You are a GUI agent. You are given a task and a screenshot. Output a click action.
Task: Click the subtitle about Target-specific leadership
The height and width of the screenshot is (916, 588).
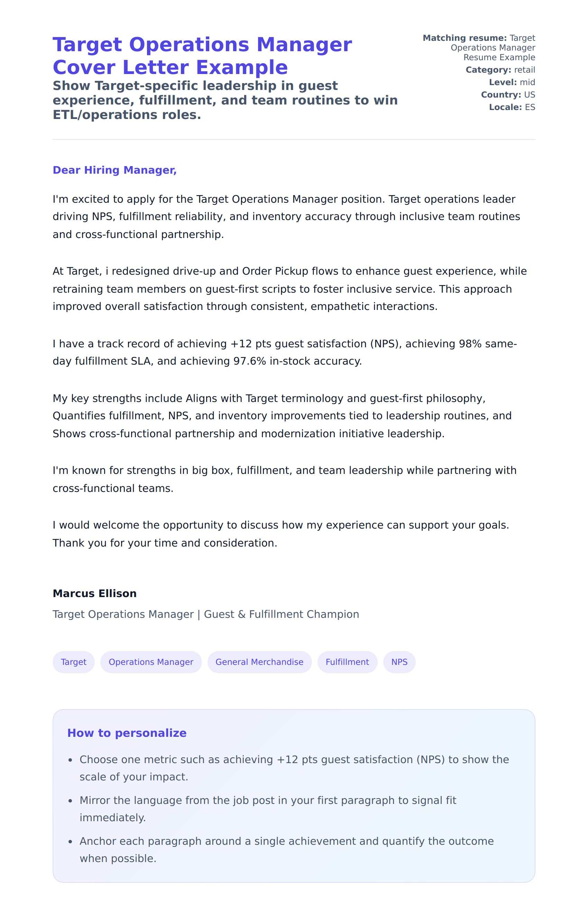(225, 100)
